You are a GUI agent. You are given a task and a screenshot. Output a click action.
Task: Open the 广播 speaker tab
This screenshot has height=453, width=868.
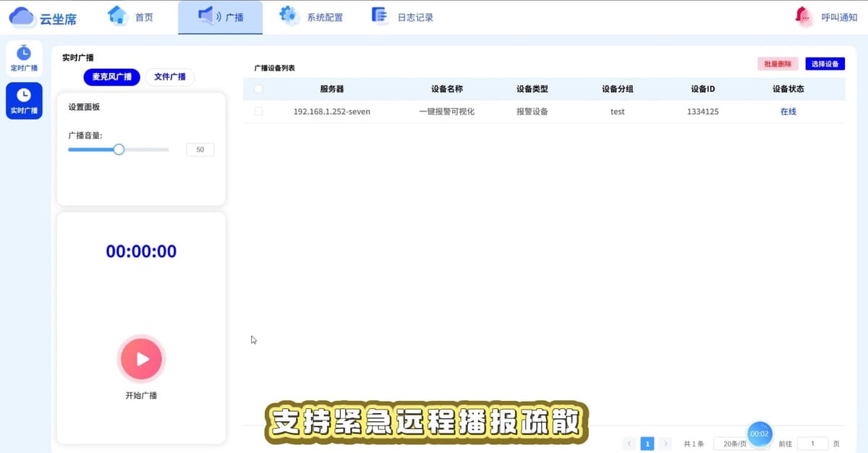tap(221, 17)
